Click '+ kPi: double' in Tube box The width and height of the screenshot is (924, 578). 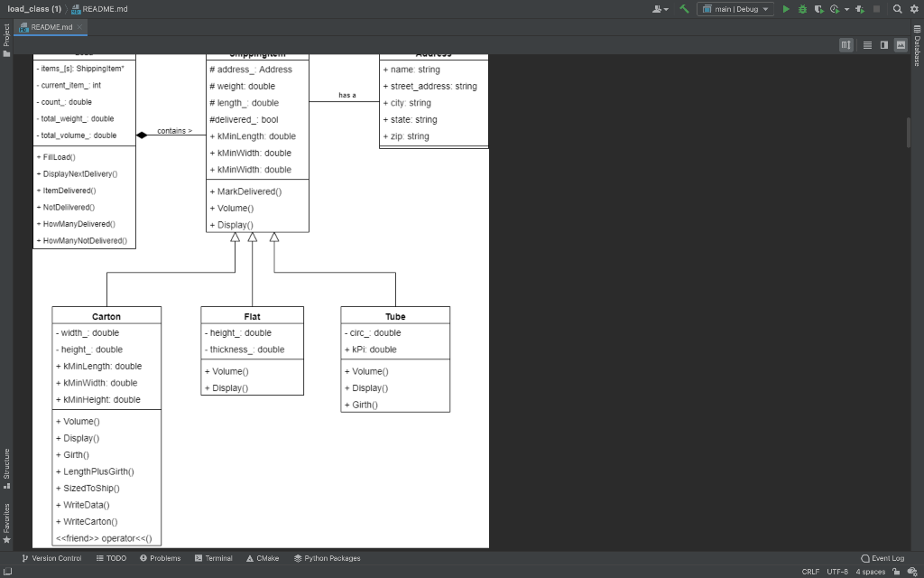click(x=371, y=350)
